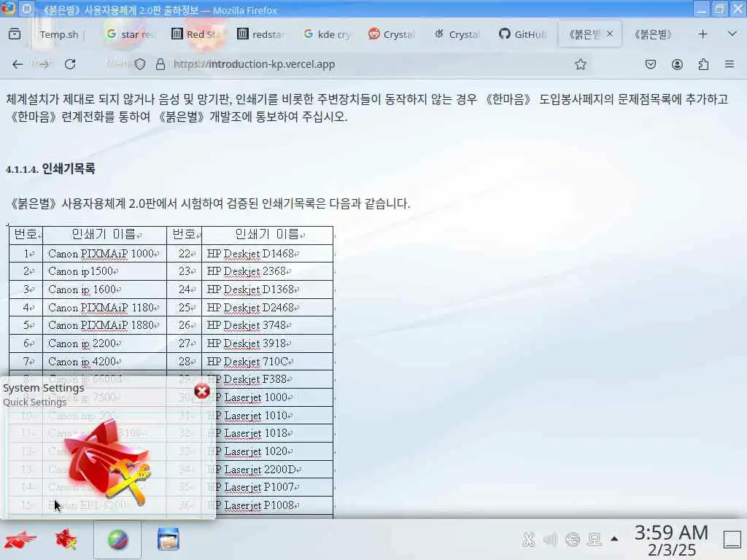
Task: Select the Canon ip 4200 cell
Action: click(105, 362)
